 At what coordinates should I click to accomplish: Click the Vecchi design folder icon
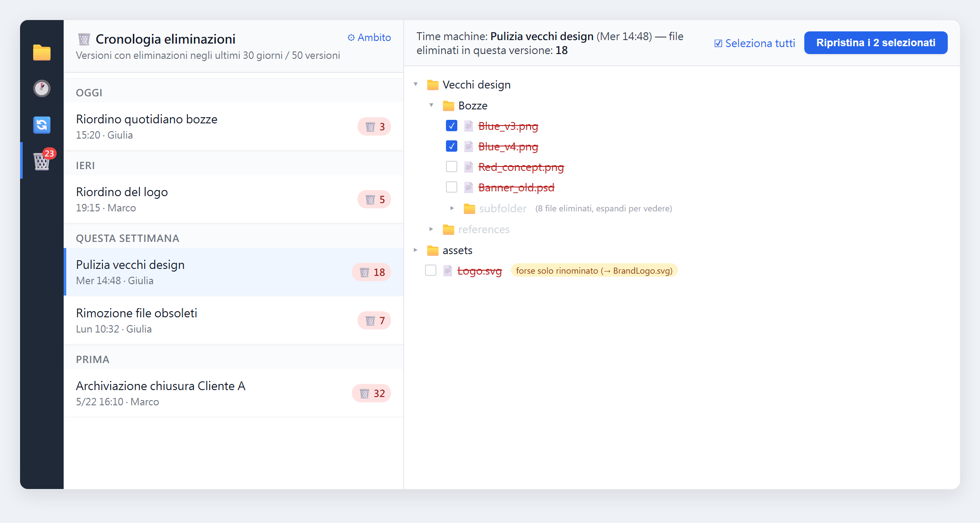coord(432,85)
